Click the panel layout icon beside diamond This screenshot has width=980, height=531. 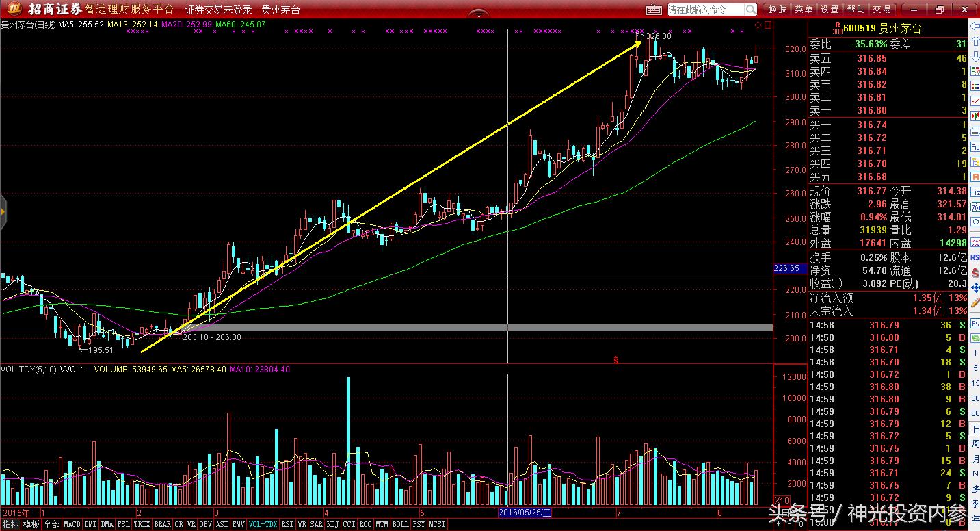click(767, 25)
